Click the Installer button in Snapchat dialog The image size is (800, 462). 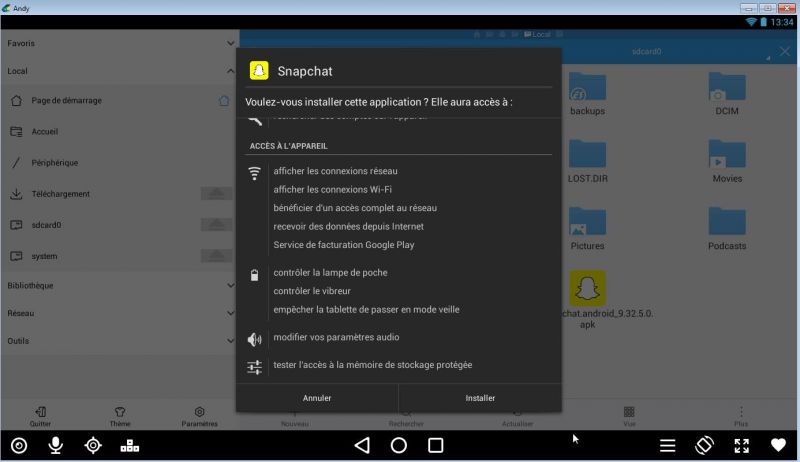tap(480, 397)
